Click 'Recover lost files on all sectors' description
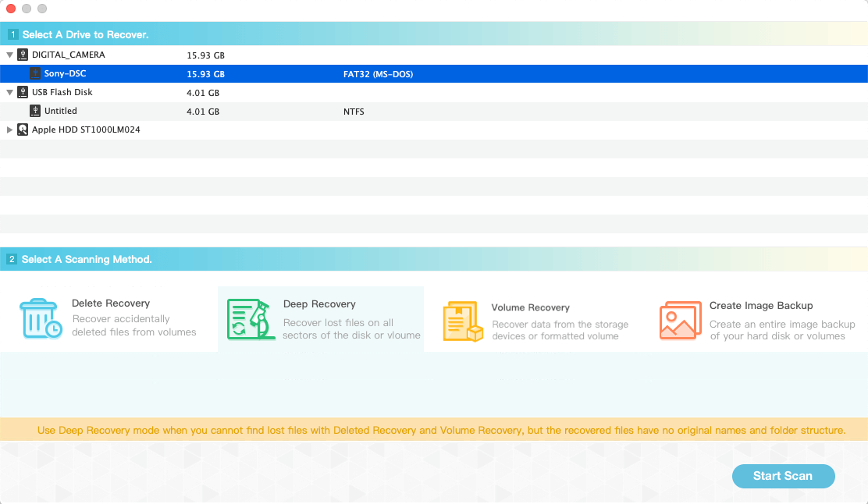Image resolution: width=868 pixels, height=504 pixels. pos(351,328)
